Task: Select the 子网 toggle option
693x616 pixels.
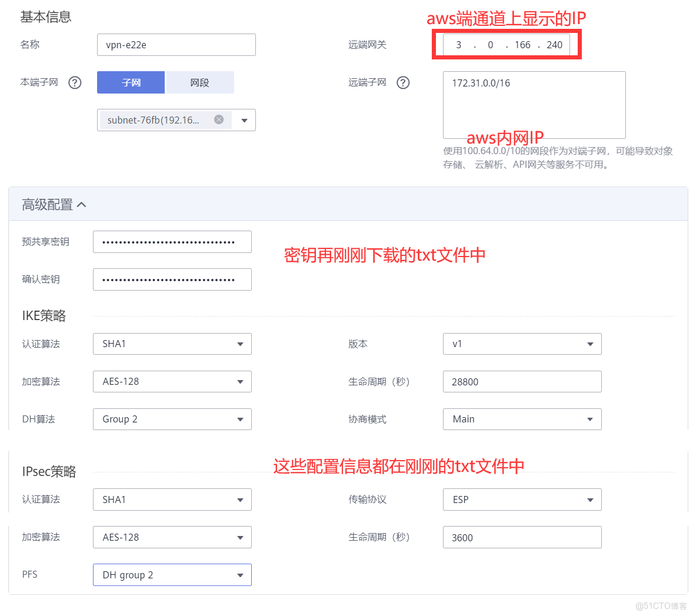Action: point(131,82)
